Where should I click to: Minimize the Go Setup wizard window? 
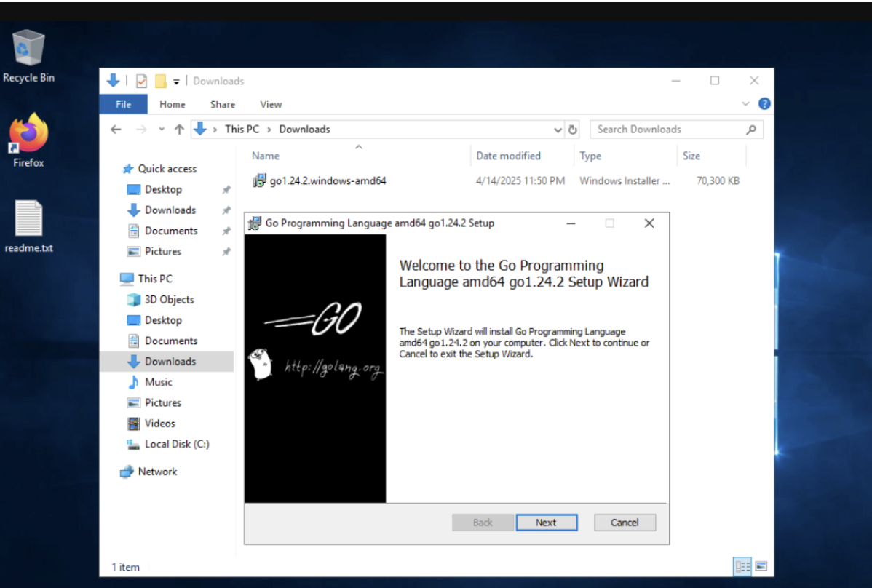click(x=571, y=223)
